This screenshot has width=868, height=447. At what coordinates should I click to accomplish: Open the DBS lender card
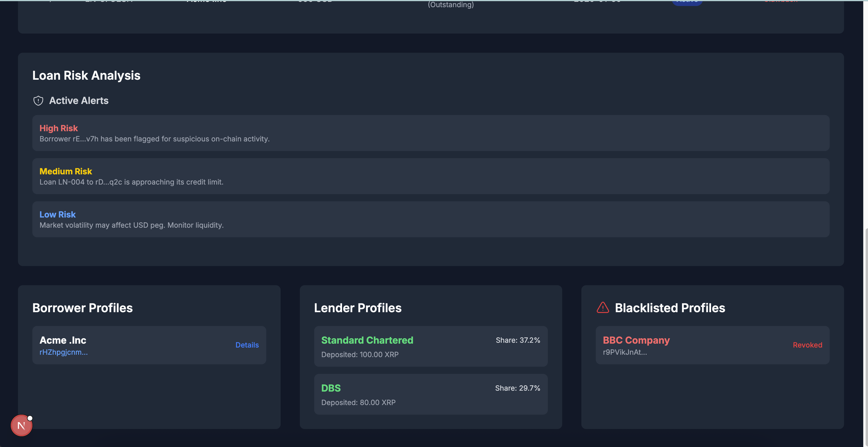(431, 394)
